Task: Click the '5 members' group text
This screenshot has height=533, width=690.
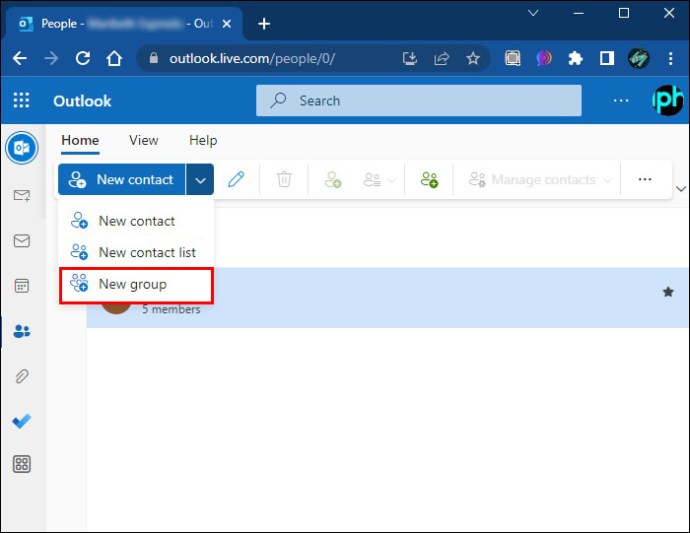Action: pos(171,309)
